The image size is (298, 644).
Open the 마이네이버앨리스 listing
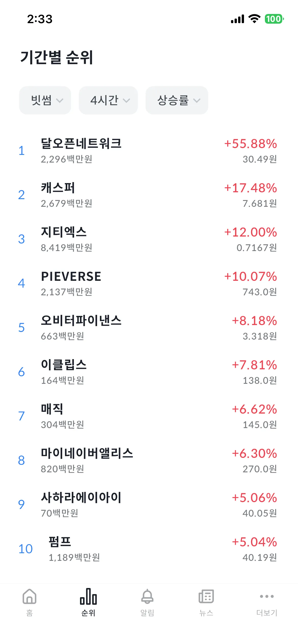click(88, 453)
